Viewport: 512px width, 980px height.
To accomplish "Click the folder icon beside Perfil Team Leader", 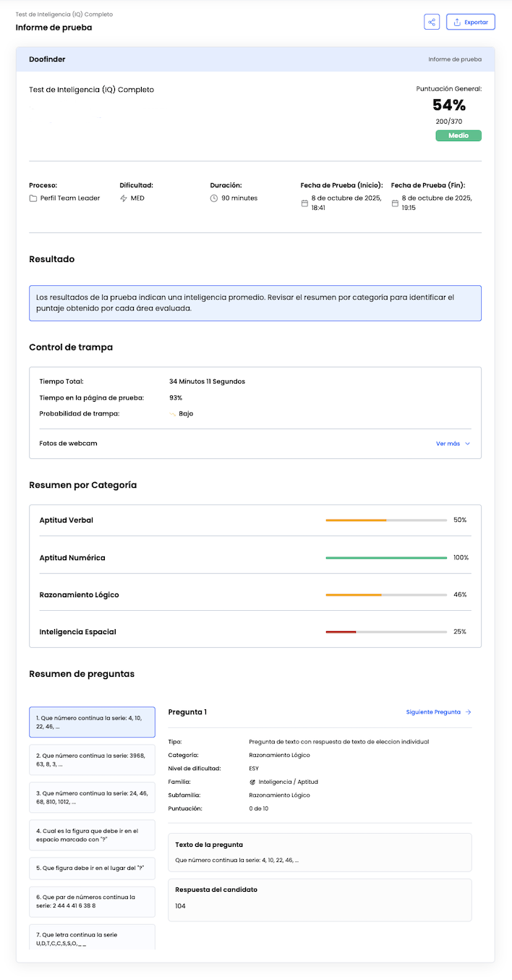I will coord(33,198).
